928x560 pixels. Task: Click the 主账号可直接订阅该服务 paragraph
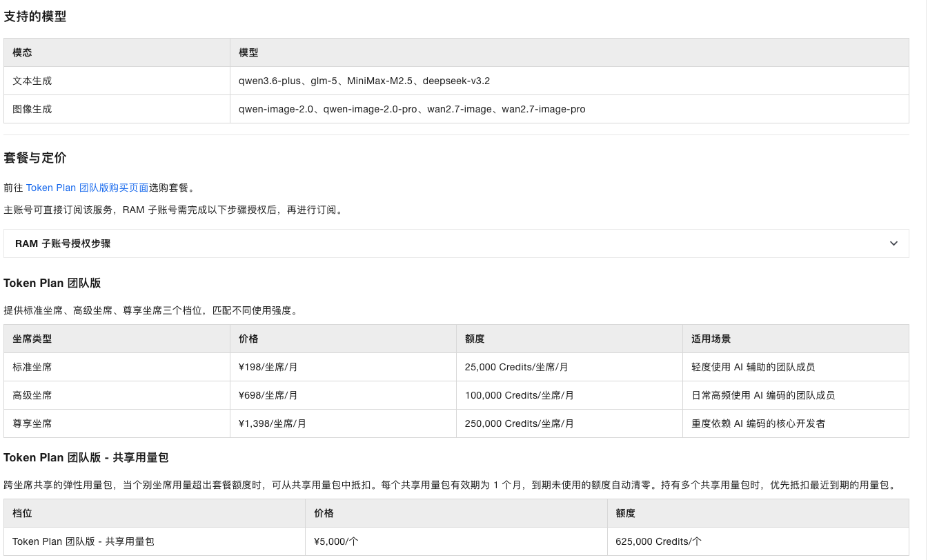tap(173, 210)
